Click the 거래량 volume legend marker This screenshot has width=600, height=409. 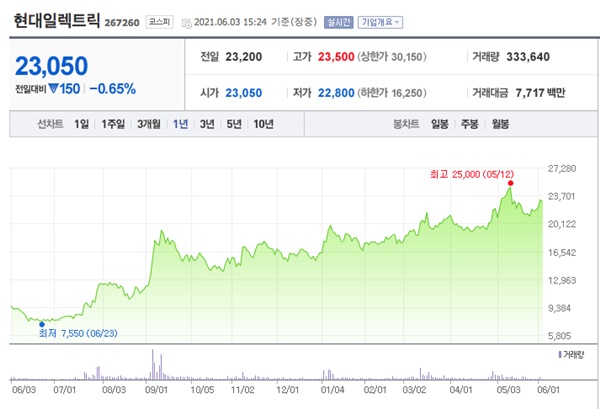560,355
